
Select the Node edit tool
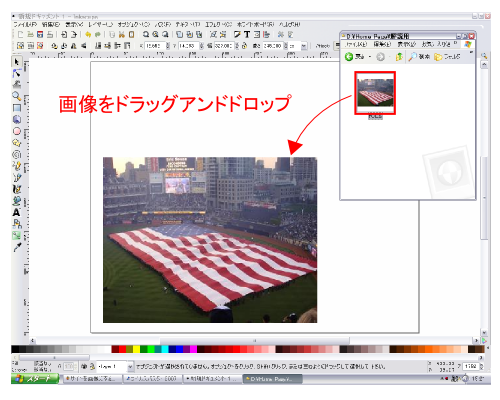pos(17,73)
